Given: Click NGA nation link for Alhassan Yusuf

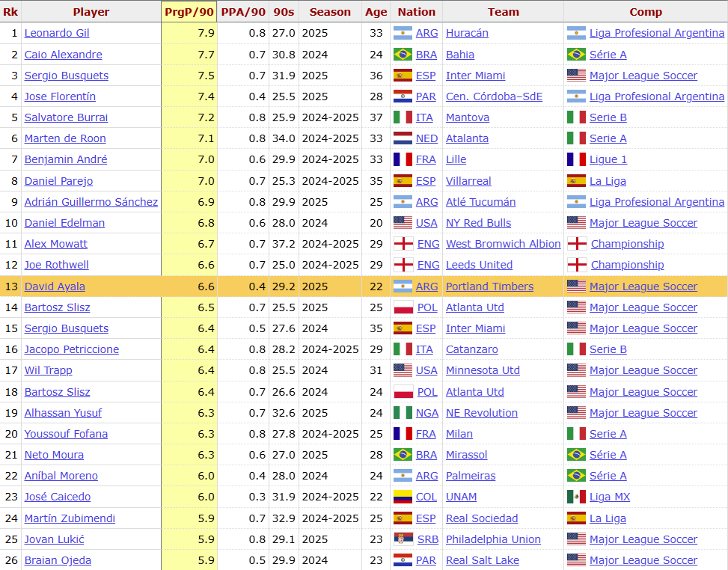Looking at the screenshot, I should [x=427, y=413].
